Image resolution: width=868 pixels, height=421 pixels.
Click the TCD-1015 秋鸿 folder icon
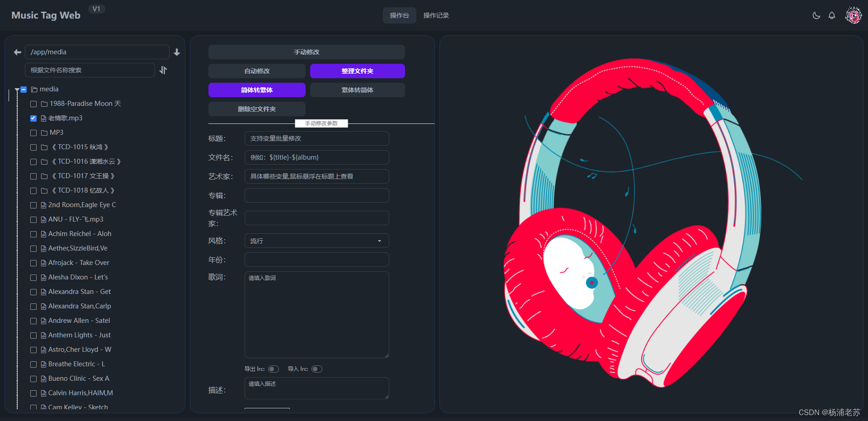pos(44,147)
